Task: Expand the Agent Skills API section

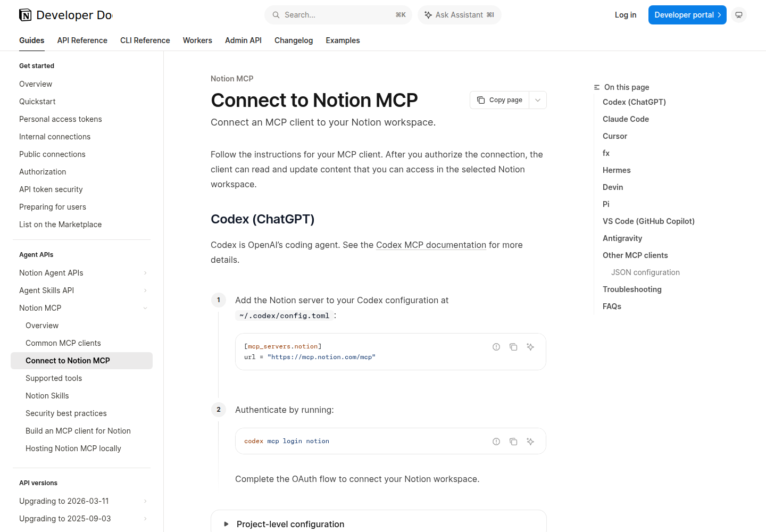Action: [x=145, y=290]
